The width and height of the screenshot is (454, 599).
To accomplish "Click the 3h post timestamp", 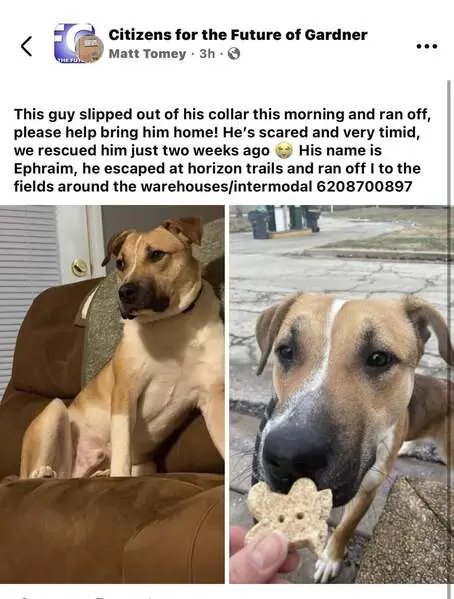I will (x=208, y=54).
